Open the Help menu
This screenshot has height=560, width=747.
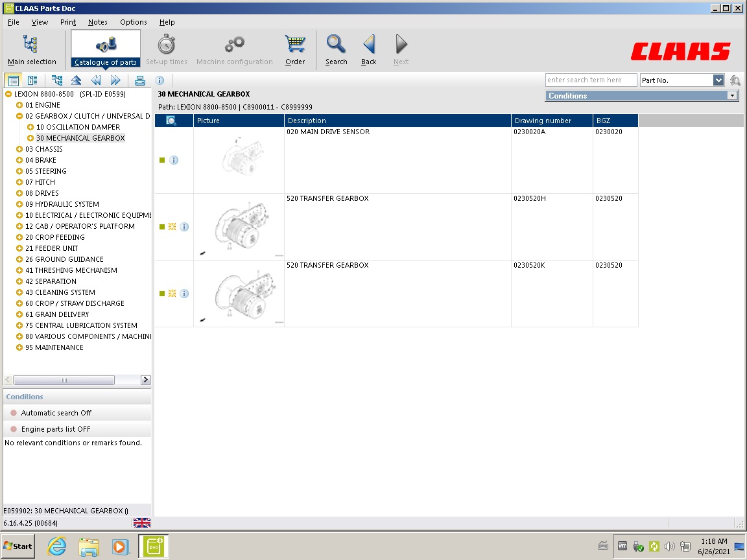(167, 22)
